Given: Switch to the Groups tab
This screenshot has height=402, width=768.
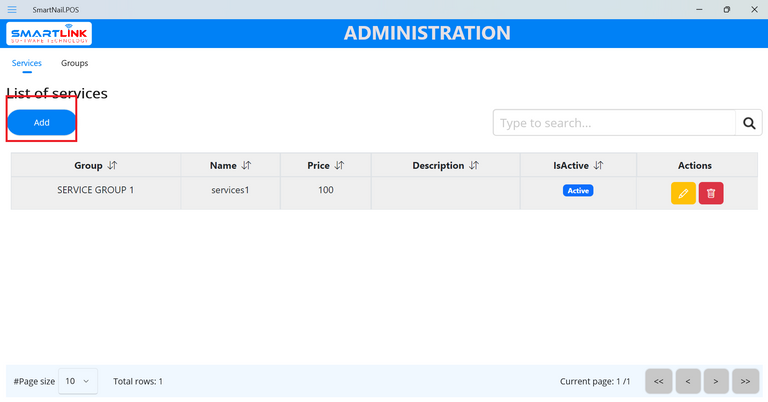Looking at the screenshot, I should click(74, 63).
